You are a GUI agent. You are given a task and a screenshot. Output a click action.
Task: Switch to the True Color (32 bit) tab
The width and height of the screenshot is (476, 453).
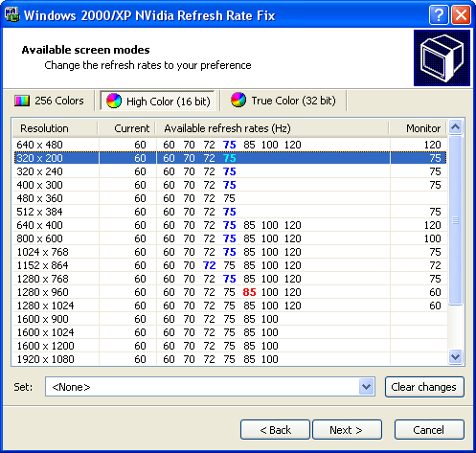pos(283,101)
